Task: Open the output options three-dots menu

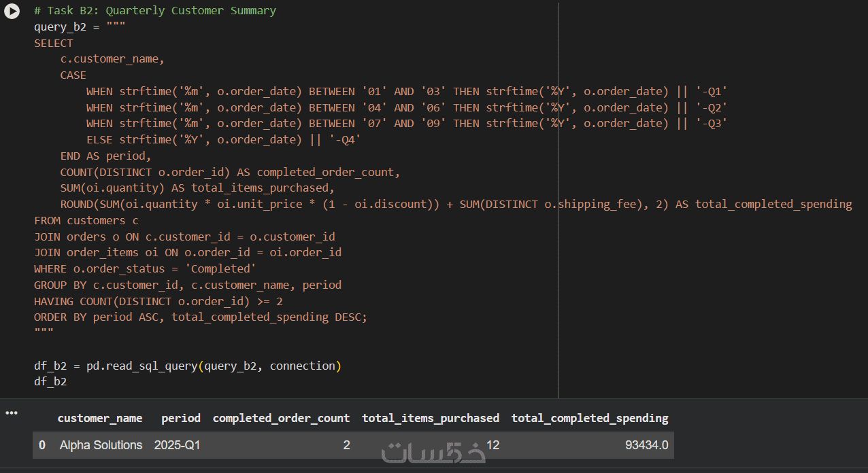Action: [12, 413]
